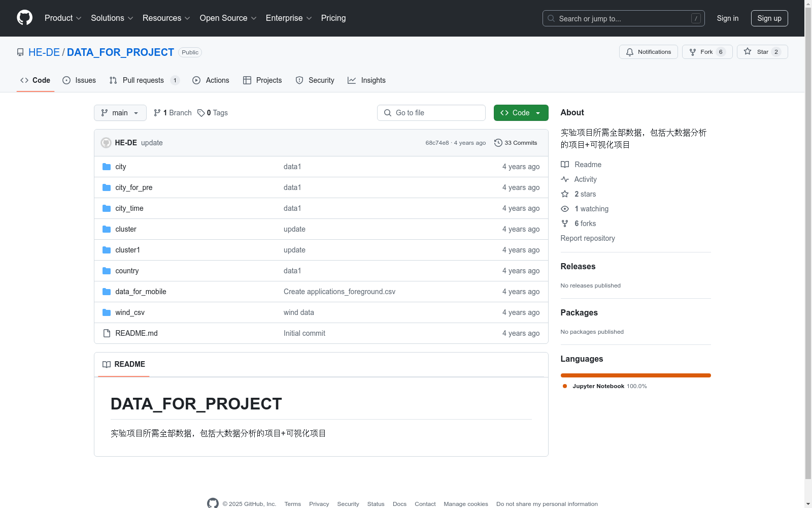Image resolution: width=812 pixels, height=508 pixels.
Task: Click the bell icon in Notifications button
Action: point(630,52)
